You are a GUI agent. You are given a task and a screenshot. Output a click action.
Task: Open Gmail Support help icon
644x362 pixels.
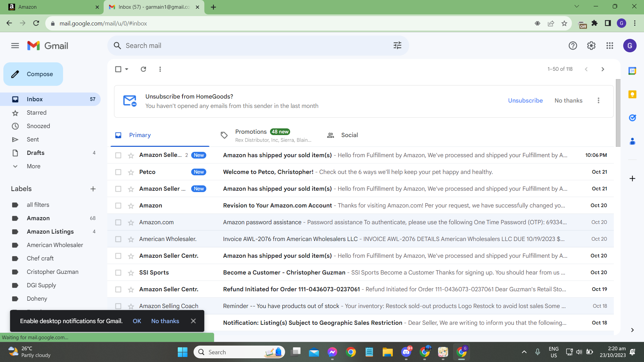point(573,46)
